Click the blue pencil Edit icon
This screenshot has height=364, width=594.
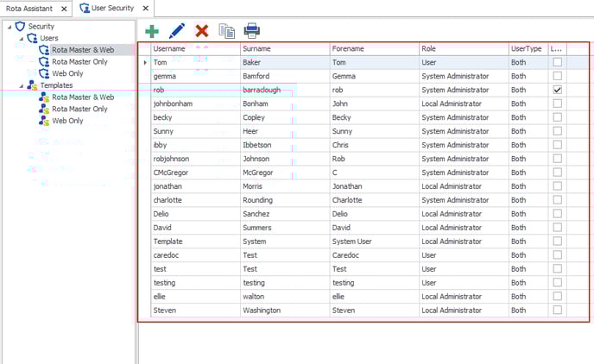pos(176,31)
